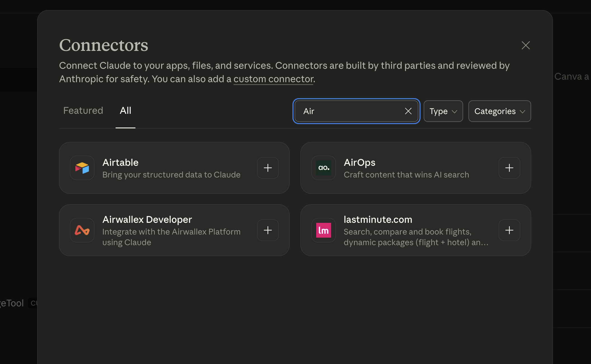Click the Airtable logo icon

(82, 168)
